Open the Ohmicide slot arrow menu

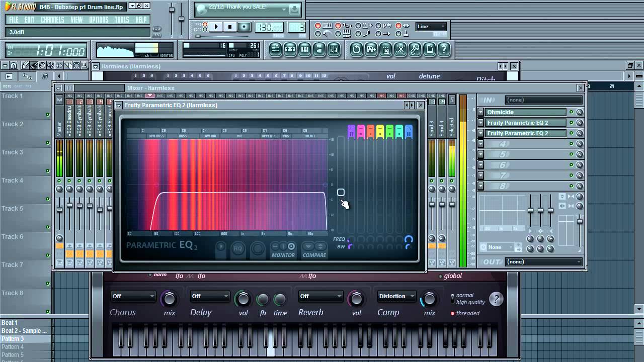pyautogui.click(x=480, y=112)
